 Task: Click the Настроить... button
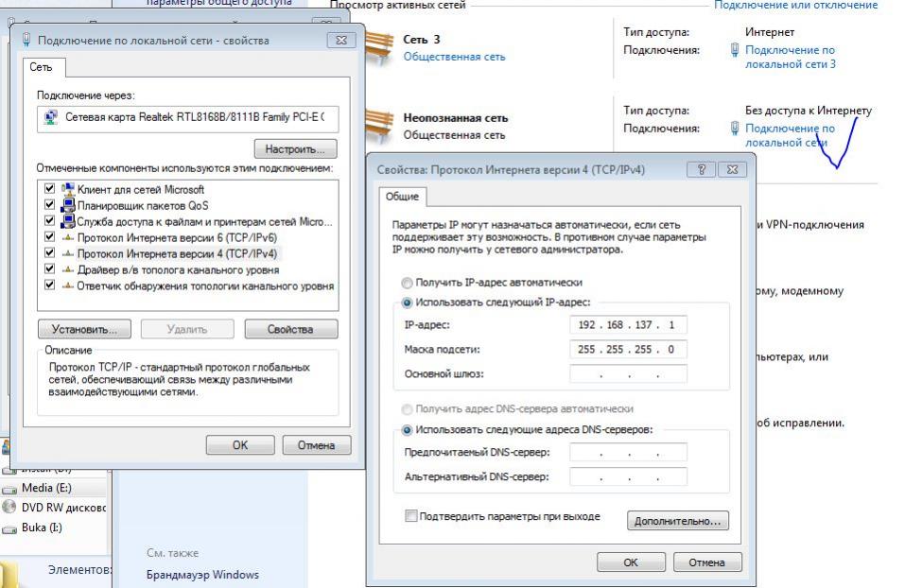click(295, 148)
